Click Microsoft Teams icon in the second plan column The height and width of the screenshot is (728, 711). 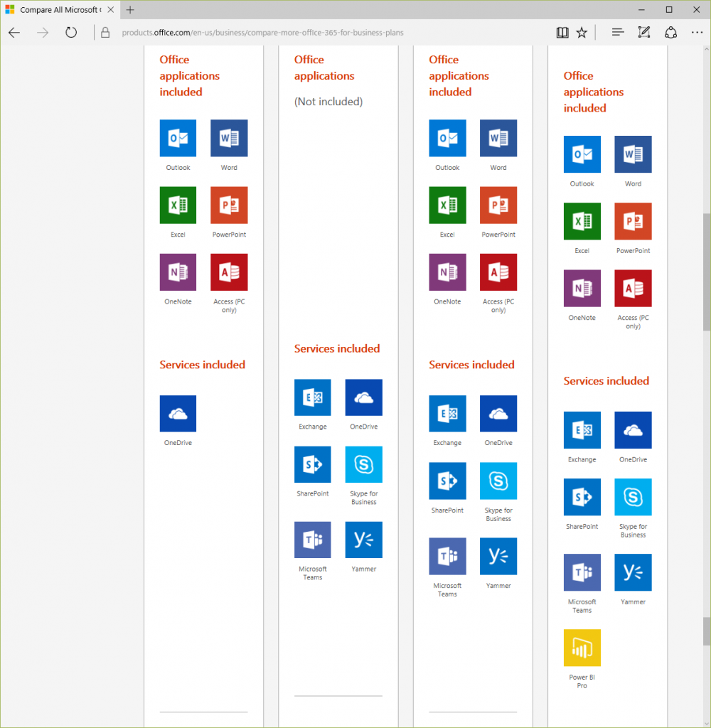[x=313, y=540]
